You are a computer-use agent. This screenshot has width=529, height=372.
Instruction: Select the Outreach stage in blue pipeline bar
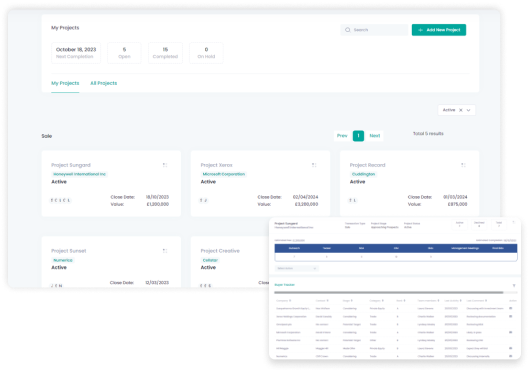294,248
